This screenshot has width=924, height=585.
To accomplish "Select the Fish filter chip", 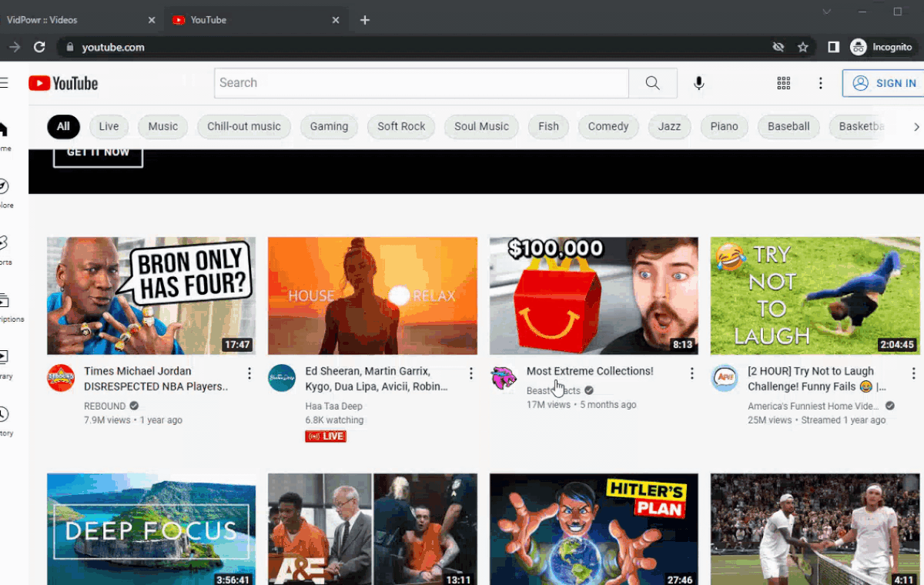I will coord(549,126).
